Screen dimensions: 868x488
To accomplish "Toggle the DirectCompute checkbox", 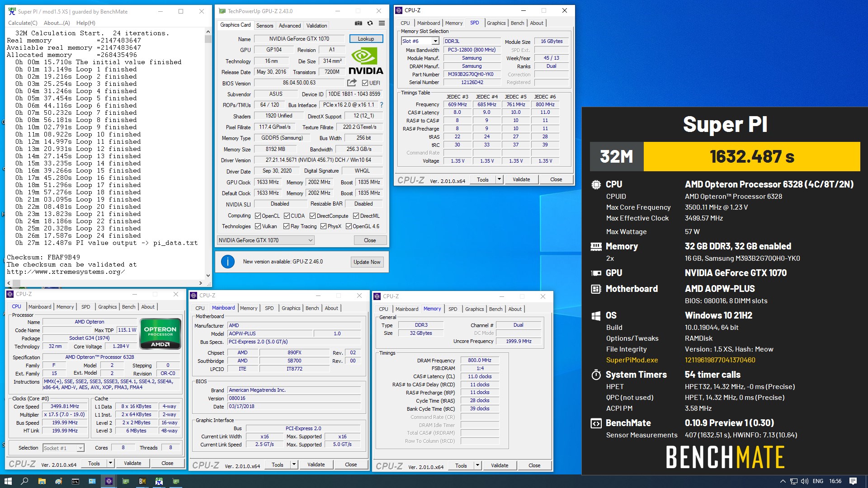I will (x=313, y=216).
